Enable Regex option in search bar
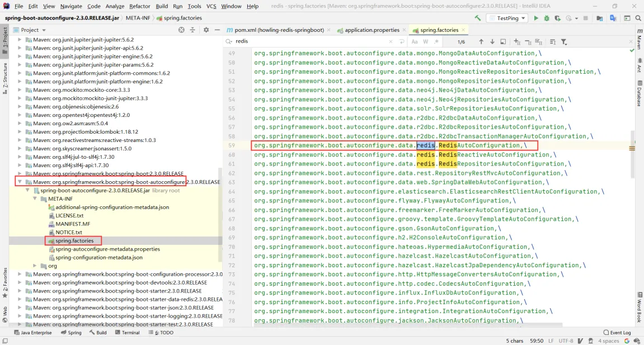 (x=435, y=42)
